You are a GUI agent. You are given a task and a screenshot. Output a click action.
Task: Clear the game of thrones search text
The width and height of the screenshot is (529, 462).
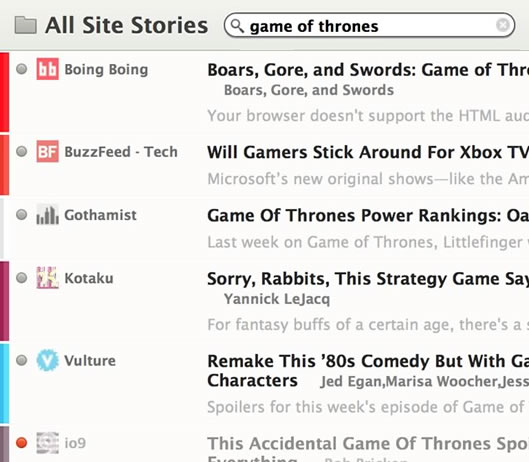pos(502,25)
